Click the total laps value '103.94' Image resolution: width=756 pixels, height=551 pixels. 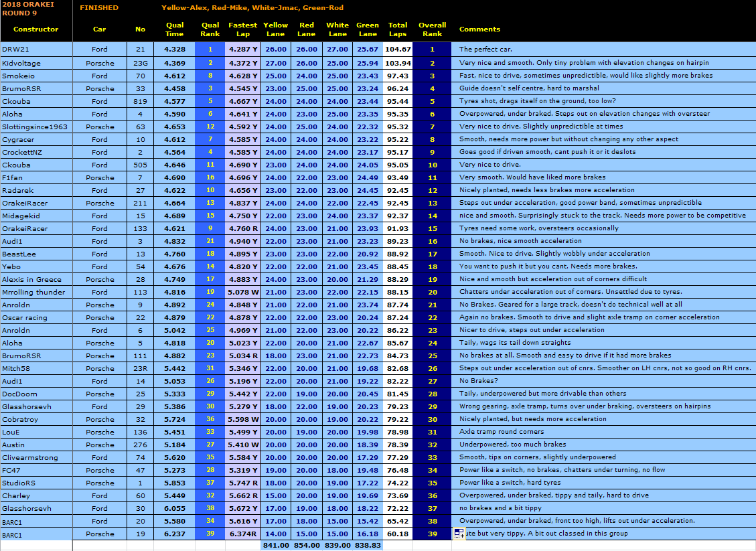point(398,63)
